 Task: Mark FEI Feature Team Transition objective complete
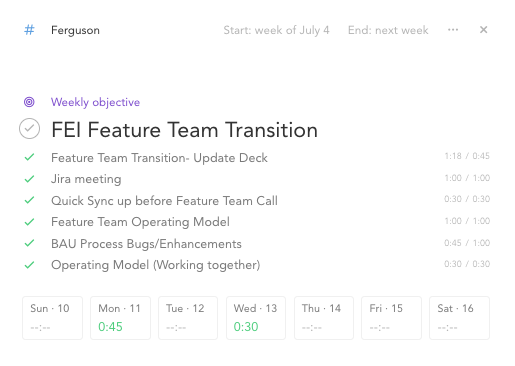pos(29,129)
